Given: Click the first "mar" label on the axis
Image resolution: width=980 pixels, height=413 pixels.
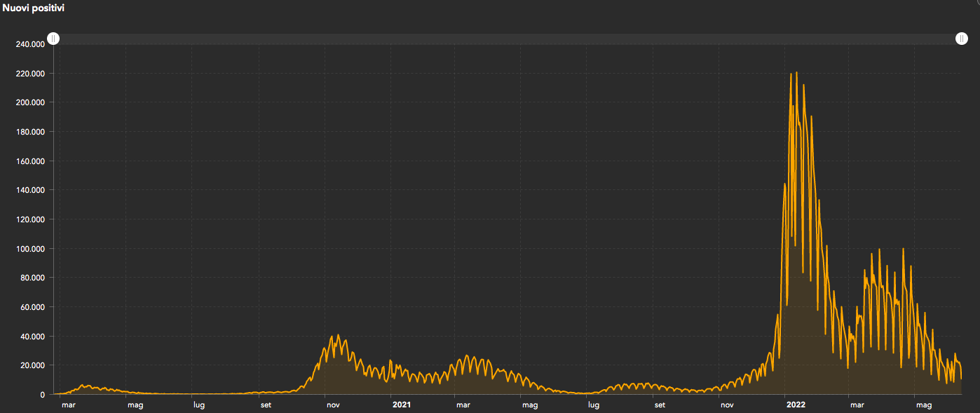Looking at the screenshot, I should 69,405.
